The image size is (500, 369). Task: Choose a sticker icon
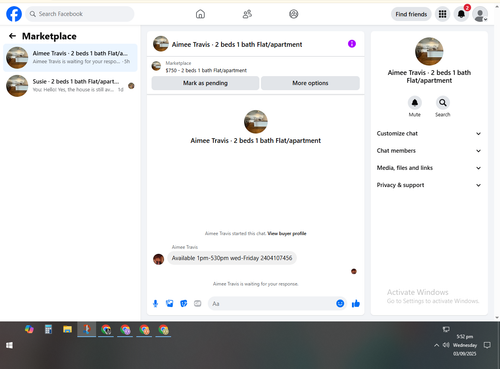pyautogui.click(x=184, y=303)
